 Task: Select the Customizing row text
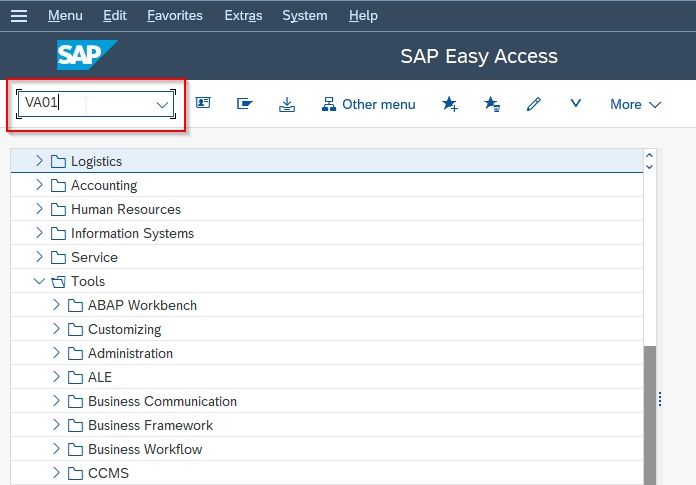click(124, 330)
